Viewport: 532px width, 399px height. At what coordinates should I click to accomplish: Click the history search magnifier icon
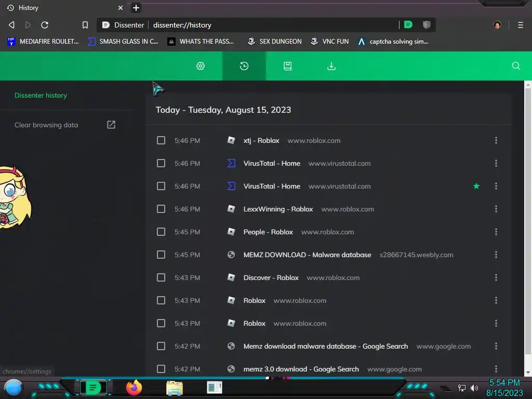coord(516,66)
